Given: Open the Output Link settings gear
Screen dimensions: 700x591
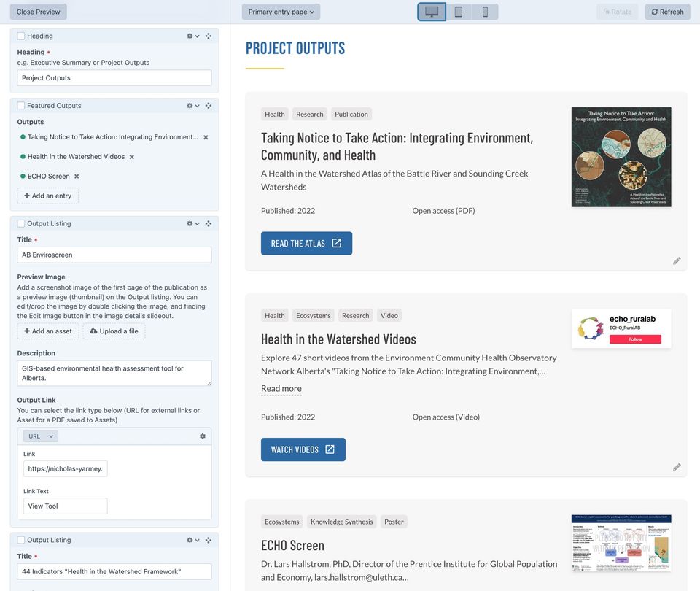Looking at the screenshot, I should pyautogui.click(x=203, y=436).
